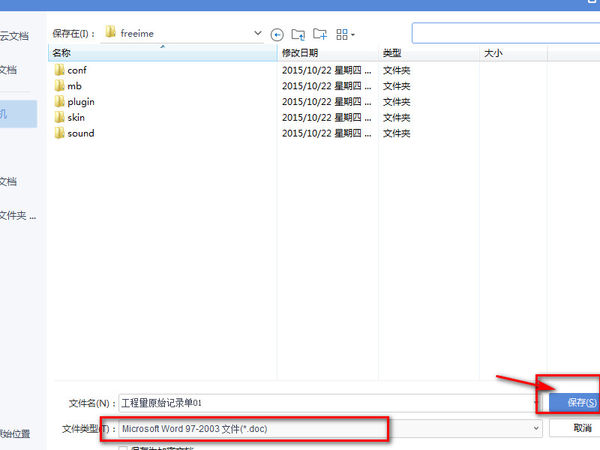The image size is (600, 450).
Task: Click the search field at top right
Action: (x=506, y=33)
